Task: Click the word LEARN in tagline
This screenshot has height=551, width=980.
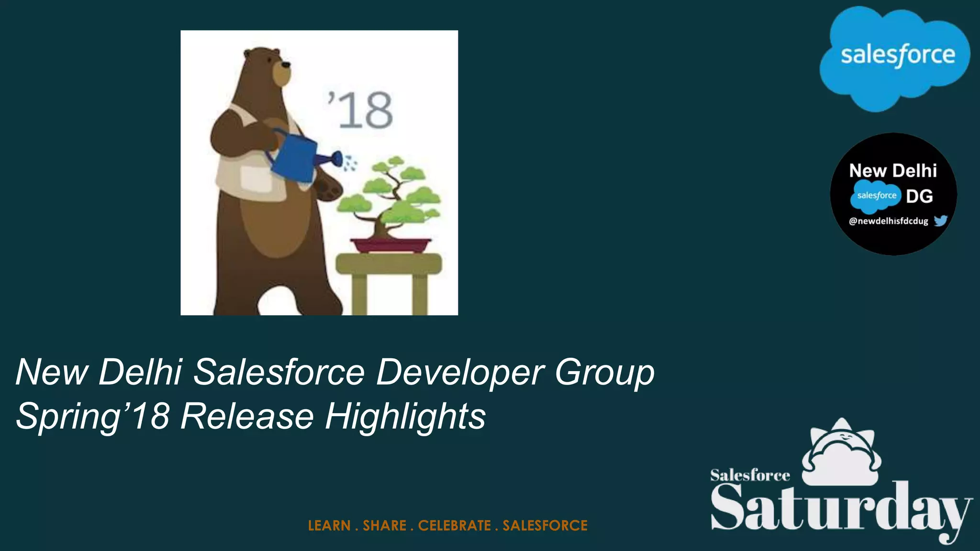Action: (x=329, y=526)
